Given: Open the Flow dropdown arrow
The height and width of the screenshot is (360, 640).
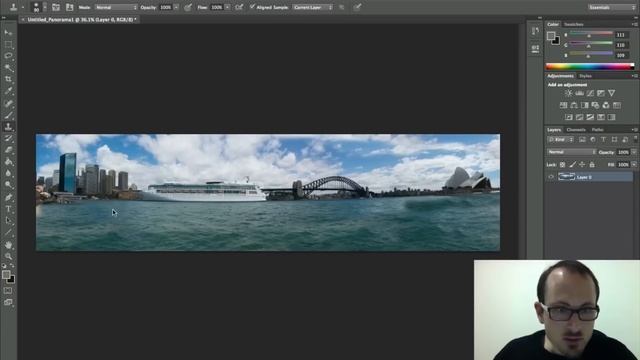Looking at the screenshot, I should pos(227,7).
